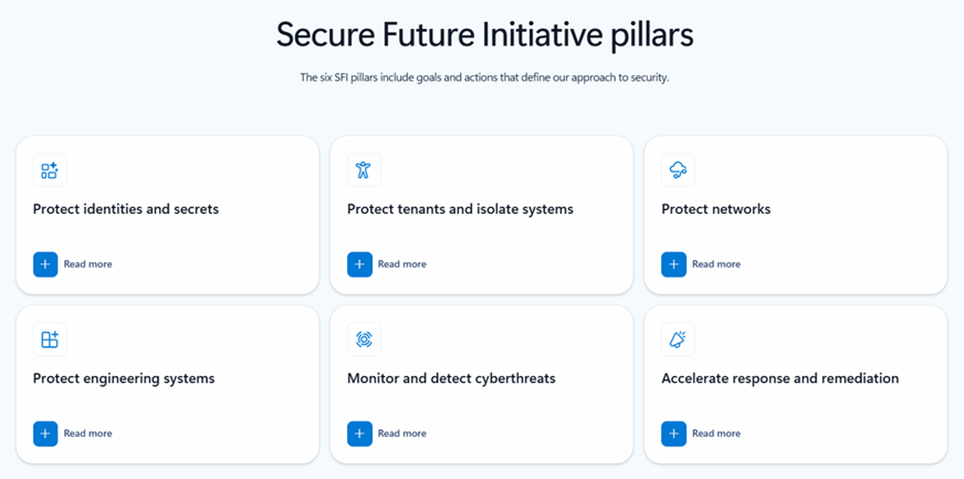Click the Protect engineering systems pillar icon
This screenshot has width=964, height=479.
tap(49, 339)
